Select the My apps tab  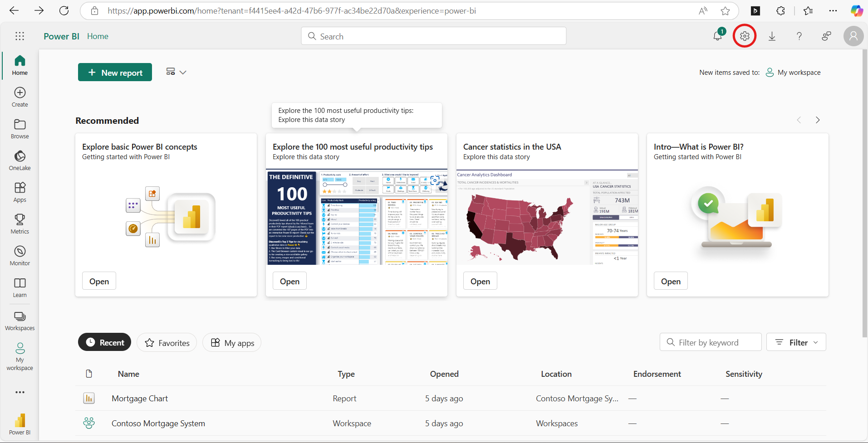coord(232,343)
